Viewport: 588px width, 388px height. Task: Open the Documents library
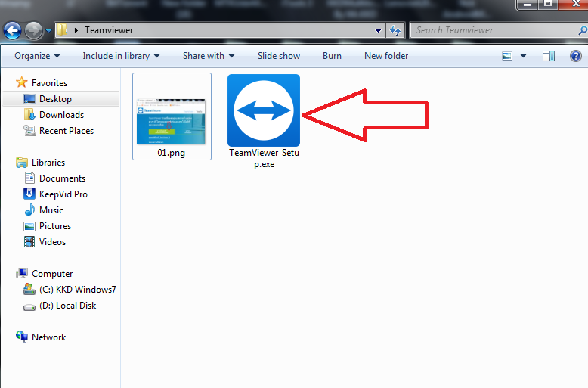(62, 178)
